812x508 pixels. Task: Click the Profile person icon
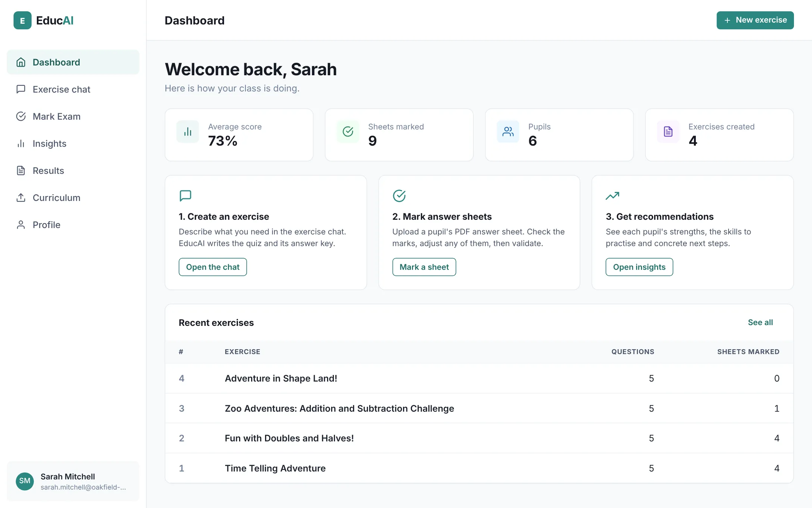[21, 225]
